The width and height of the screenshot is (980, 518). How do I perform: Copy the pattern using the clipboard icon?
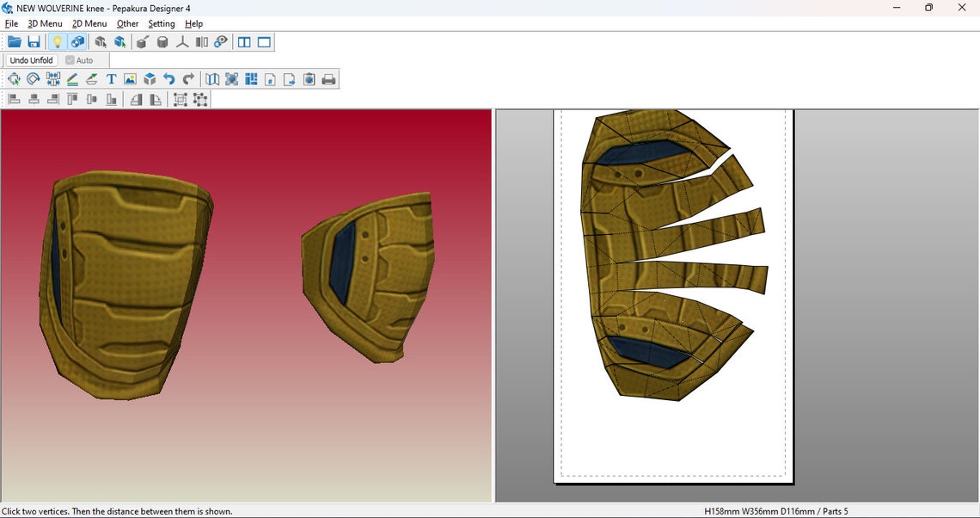(308, 78)
